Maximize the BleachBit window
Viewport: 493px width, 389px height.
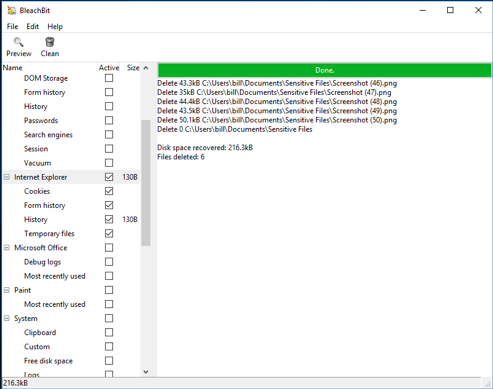(450, 10)
